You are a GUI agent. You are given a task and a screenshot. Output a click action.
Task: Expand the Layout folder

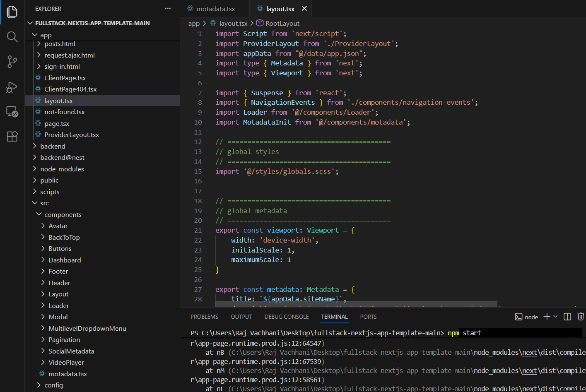click(x=43, y=294)
